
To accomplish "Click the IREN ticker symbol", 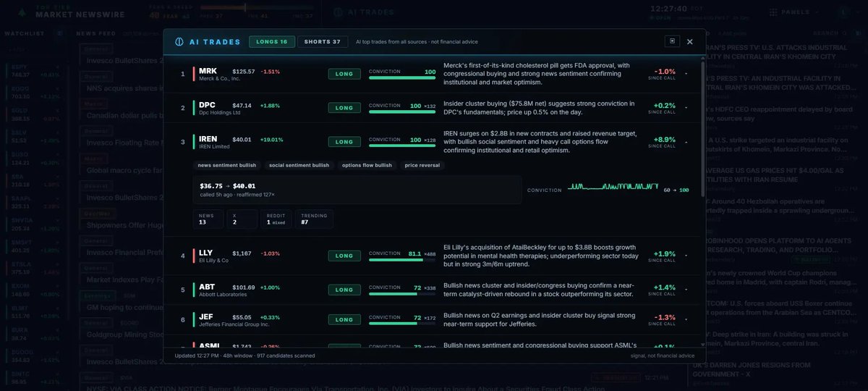I will [x=209, y=139].
